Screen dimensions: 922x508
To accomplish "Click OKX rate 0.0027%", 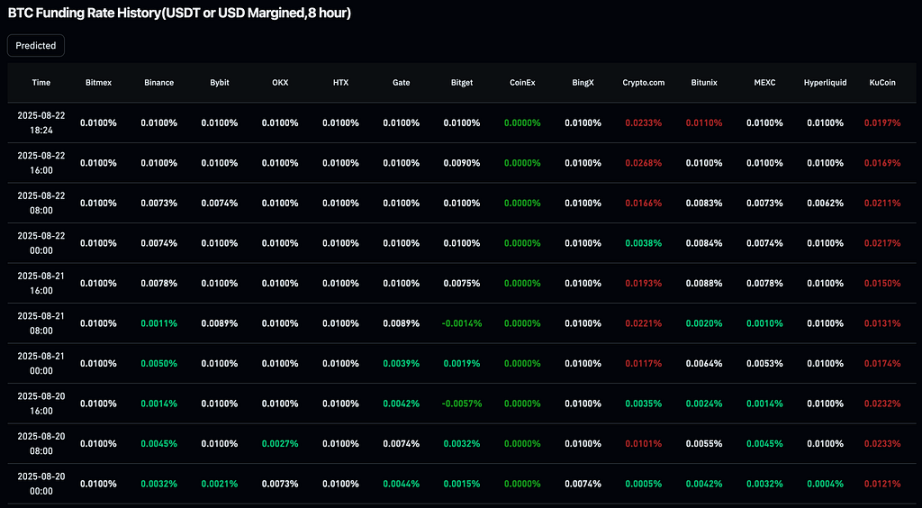I will pos(280,443).
